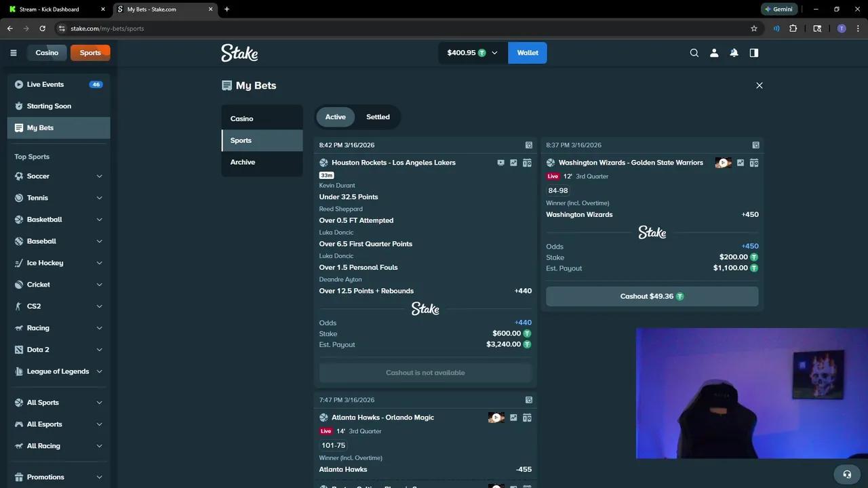Screen dimensions: 868x488
Task: Open scoreboard icon for Rockets - Lakers
Action: pyautogui.click(x=527, y=163)
